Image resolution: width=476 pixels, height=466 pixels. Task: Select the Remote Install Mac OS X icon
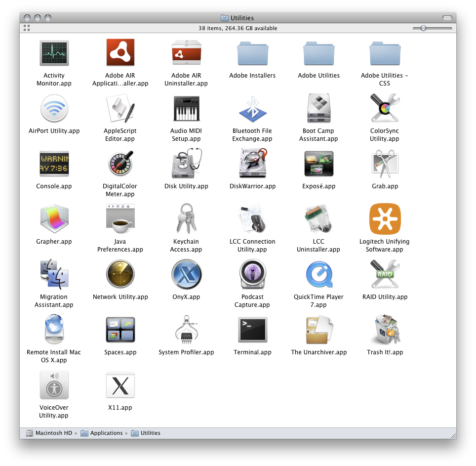click(54, 329)
